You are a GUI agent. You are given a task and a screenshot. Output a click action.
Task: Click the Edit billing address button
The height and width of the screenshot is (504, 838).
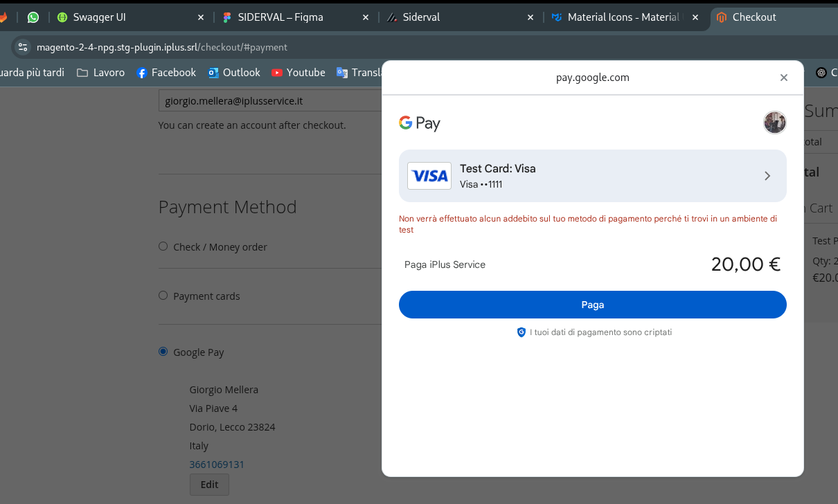pos(209,485)
